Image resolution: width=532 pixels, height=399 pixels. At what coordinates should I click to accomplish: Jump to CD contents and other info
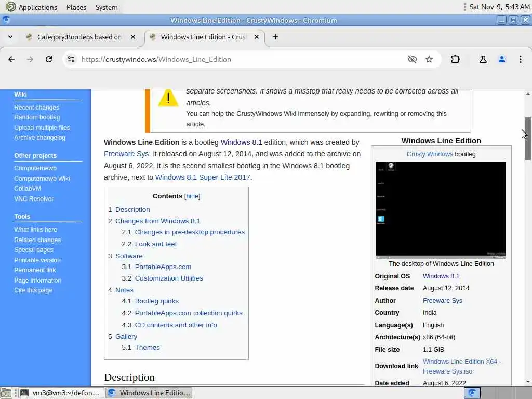point(176,325)
